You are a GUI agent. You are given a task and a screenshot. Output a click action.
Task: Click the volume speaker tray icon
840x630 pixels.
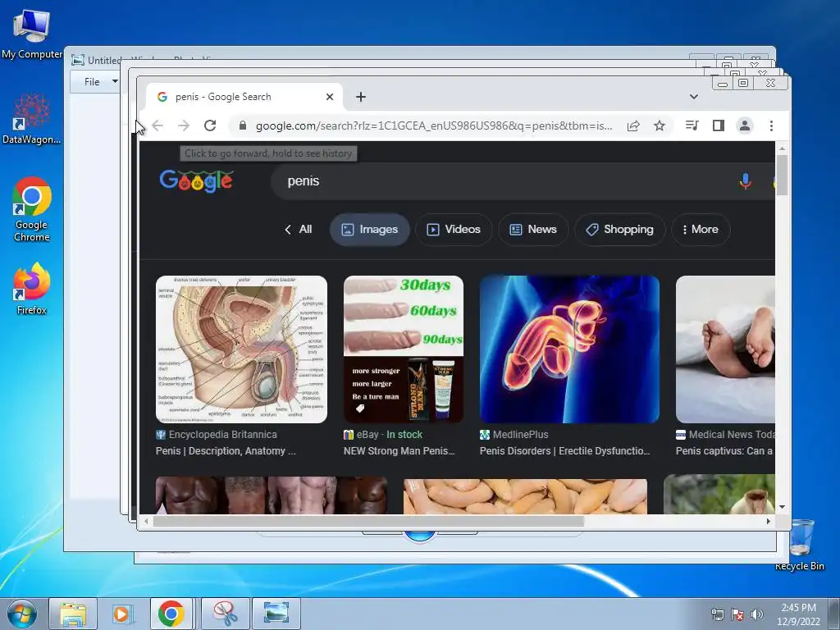pos(757,614)
